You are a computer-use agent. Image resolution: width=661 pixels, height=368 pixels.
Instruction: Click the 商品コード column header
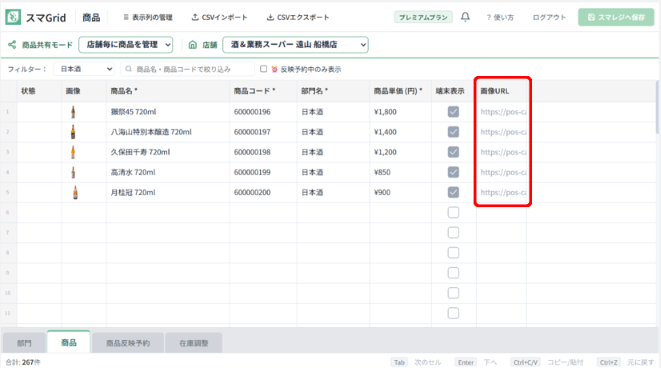pos(263,91)
